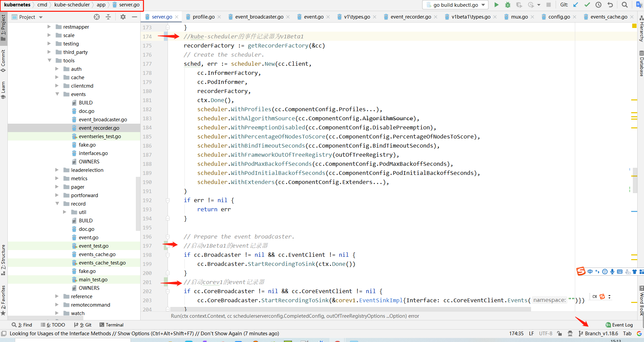Expand the leaderelection folder

point(57,170)
